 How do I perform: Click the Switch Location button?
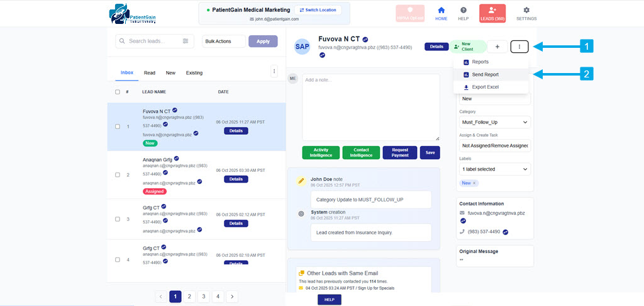click(318, 10)
